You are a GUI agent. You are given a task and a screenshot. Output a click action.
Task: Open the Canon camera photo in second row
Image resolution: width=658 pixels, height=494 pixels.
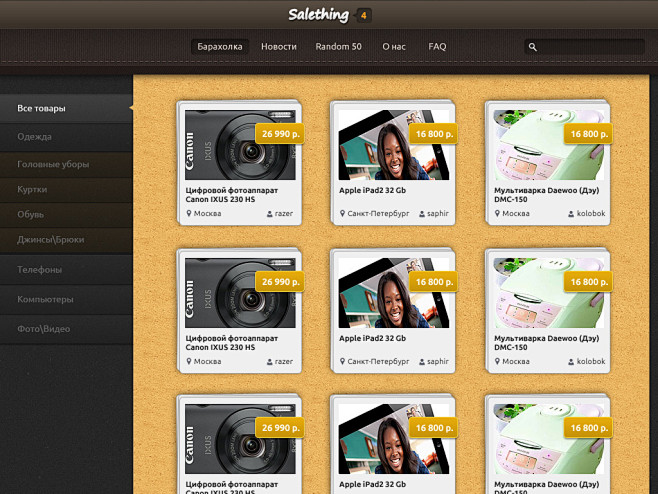(x=240, y=293)
